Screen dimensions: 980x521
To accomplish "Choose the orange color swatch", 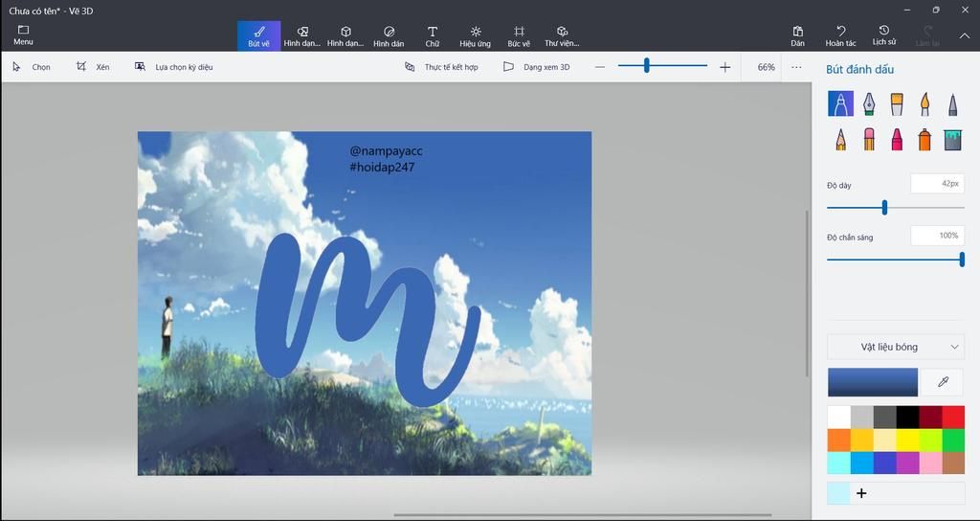I will point(838,440).
